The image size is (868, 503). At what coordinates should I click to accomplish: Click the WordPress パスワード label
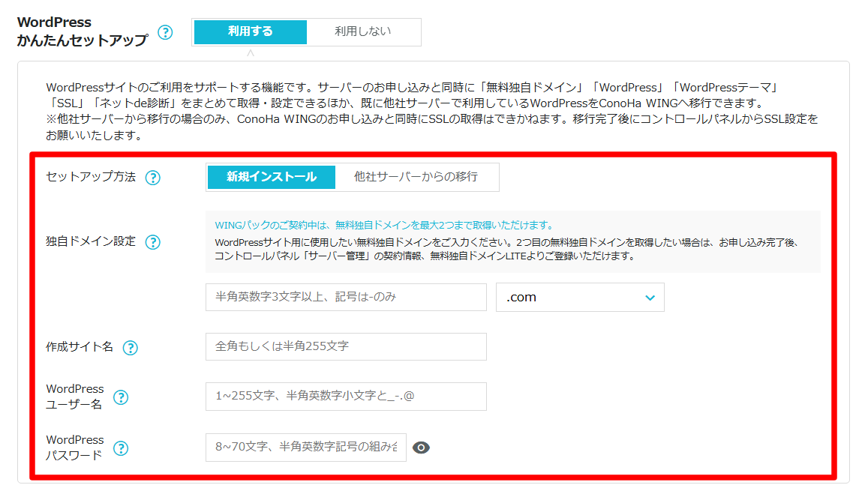pyautogui.click(x=75, y=448)
